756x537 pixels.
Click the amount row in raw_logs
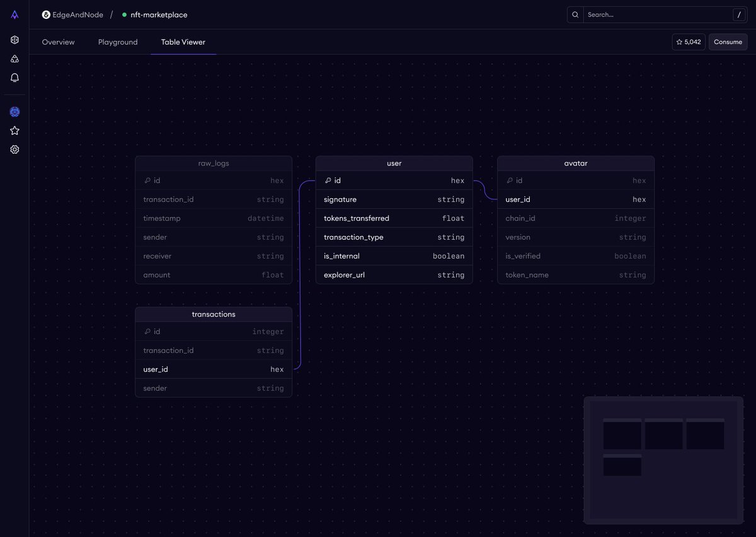[214, 275]
